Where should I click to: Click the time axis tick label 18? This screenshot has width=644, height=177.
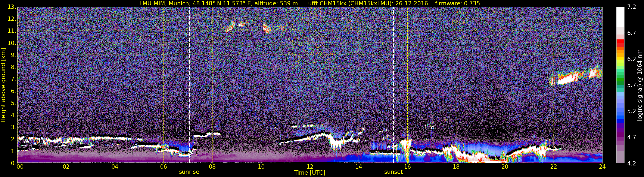click(456, 167)
